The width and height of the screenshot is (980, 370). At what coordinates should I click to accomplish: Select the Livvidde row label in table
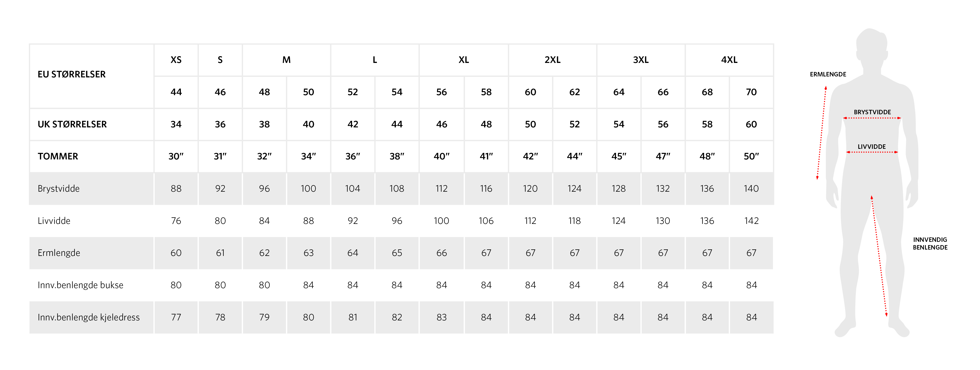click(54, 221)
